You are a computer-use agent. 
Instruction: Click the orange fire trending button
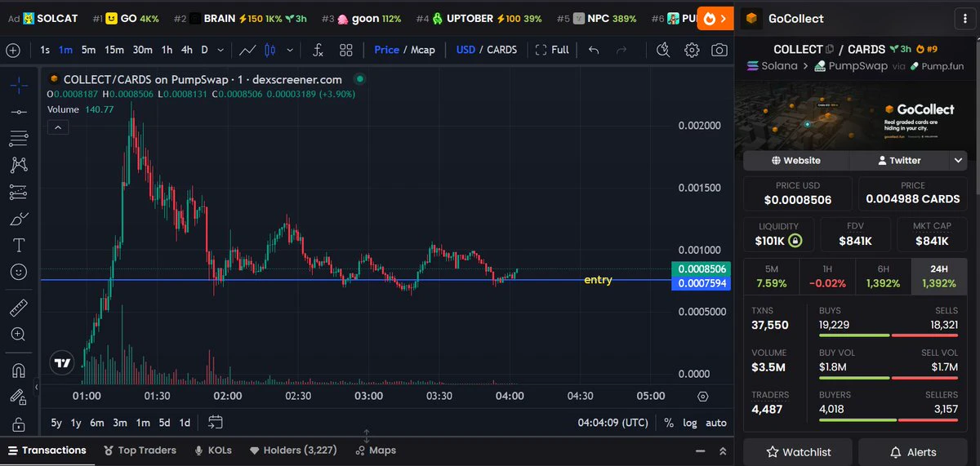[x=716, y=18]
